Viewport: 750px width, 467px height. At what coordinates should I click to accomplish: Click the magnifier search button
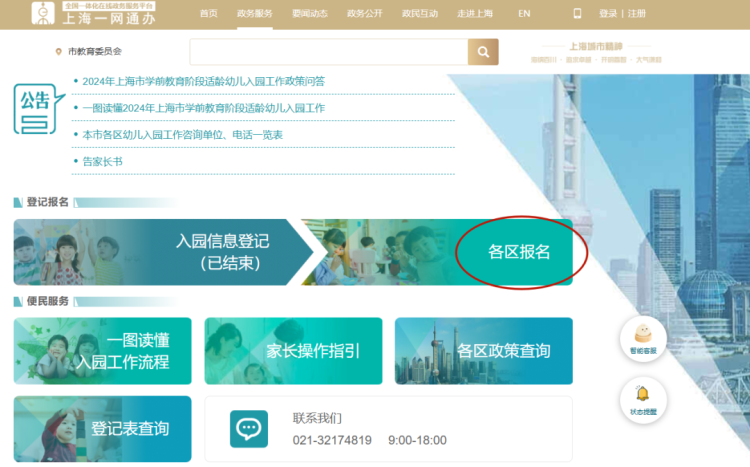tap(482, 52)
